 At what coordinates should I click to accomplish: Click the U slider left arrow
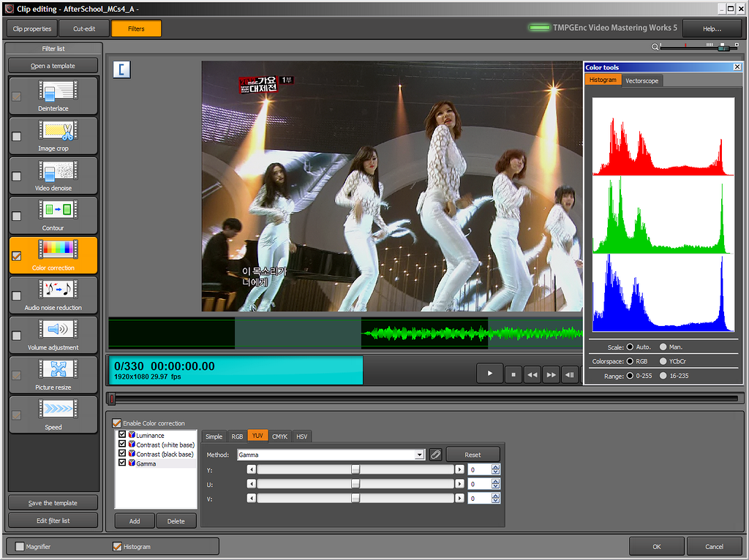pyautogui.click(x=252, y=484)
